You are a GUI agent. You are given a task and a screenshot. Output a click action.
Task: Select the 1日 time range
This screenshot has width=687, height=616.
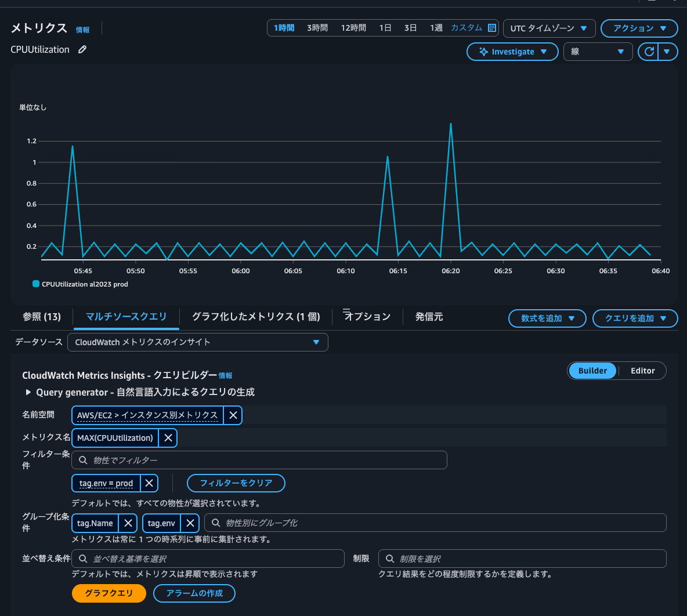385,28
